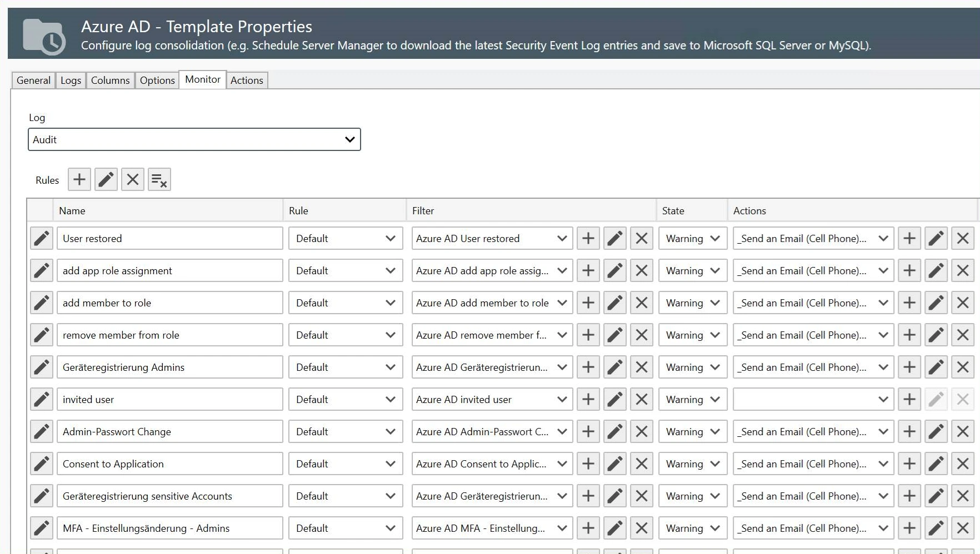Switch to the General tab
This screenshot has width=980, height=554.
[x=33, y=80]
